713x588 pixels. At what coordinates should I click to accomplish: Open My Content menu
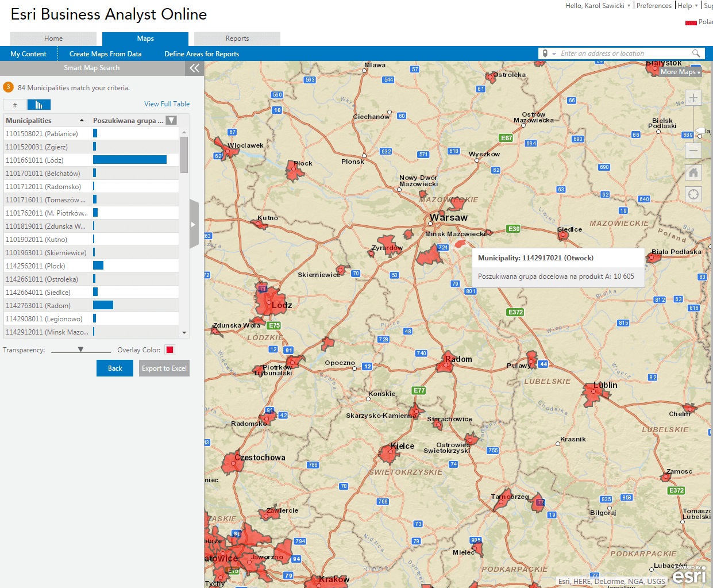tap(28, 54)
